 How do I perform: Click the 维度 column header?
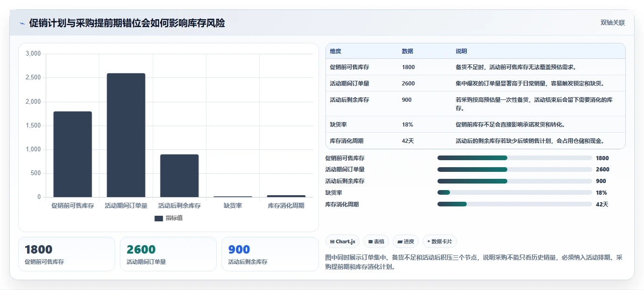tap(335, 51)
